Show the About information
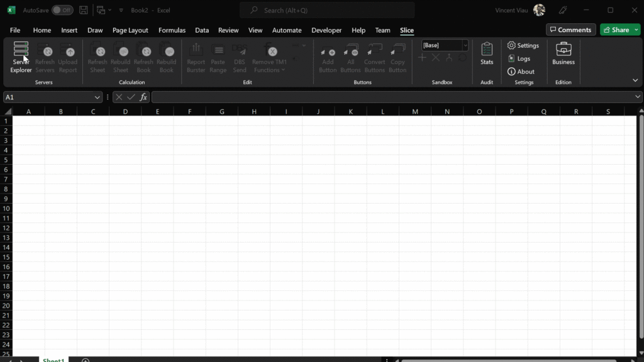Screen dimensions: 644x362 pyautogui.click(x=521, y=72)
